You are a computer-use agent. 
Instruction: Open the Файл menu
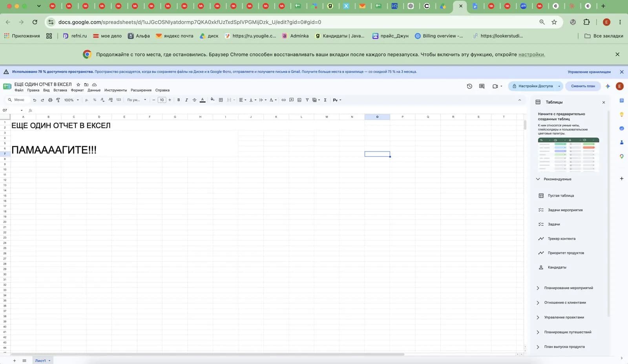point(19,90)
